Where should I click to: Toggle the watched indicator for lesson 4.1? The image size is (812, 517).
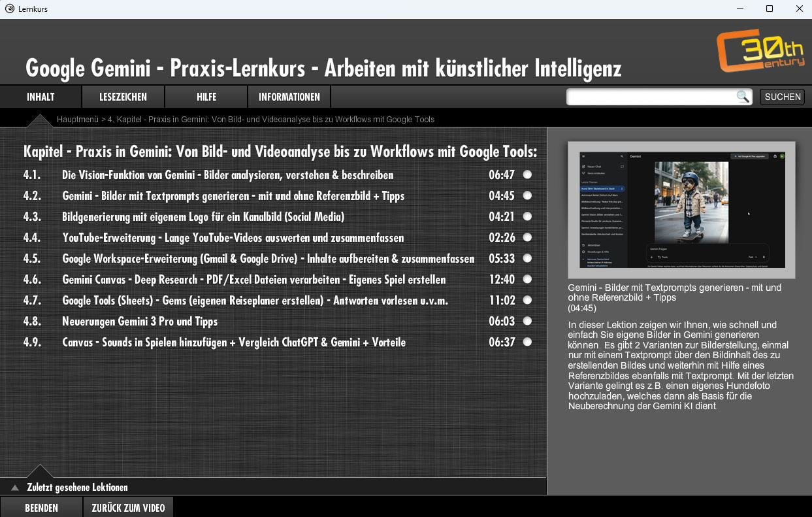(527, 175)
